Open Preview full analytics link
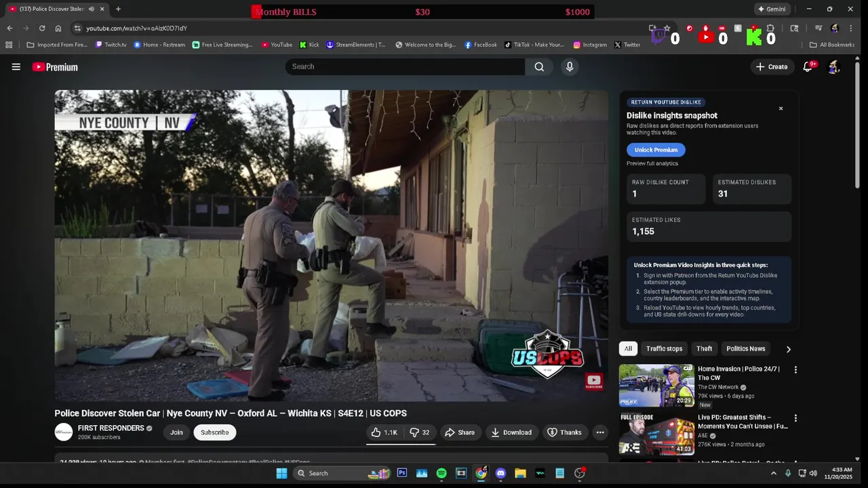 click(652, 163)
